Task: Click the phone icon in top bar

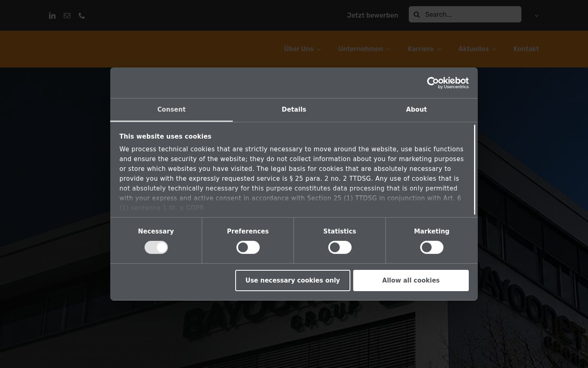Action: coord(82,16)
